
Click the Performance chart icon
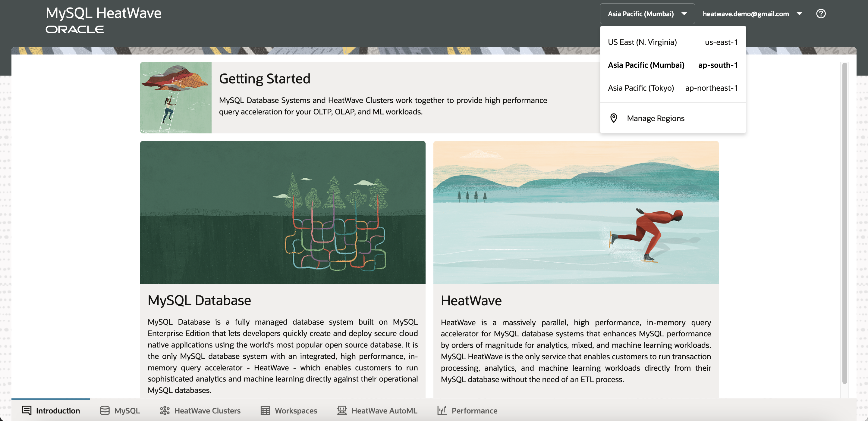tap(442, 410)
